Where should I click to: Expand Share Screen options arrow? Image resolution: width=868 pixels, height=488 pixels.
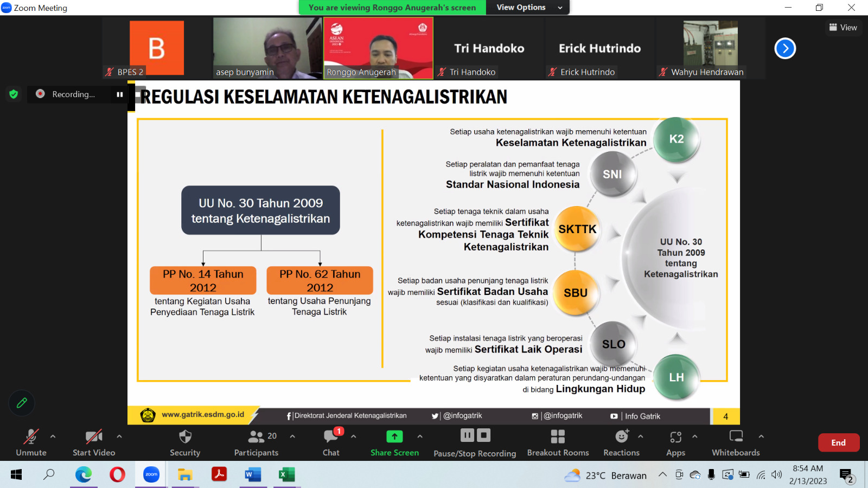(x=420, y=436)
